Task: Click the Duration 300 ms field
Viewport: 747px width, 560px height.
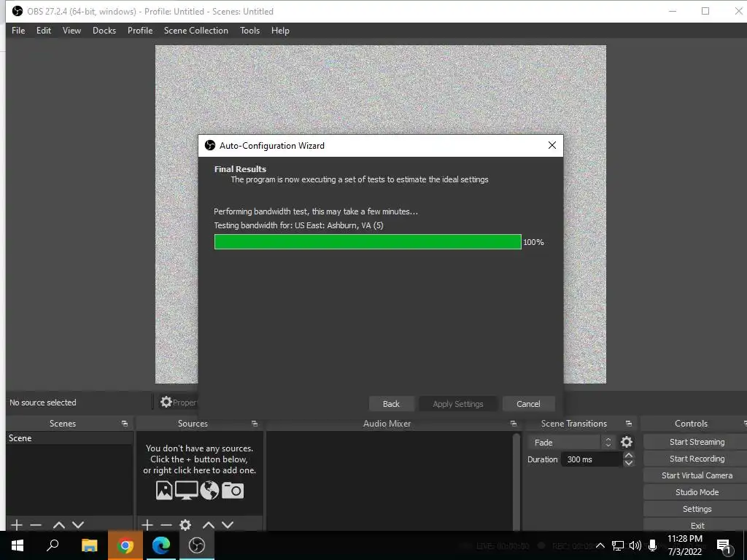Action: [592, 459]
